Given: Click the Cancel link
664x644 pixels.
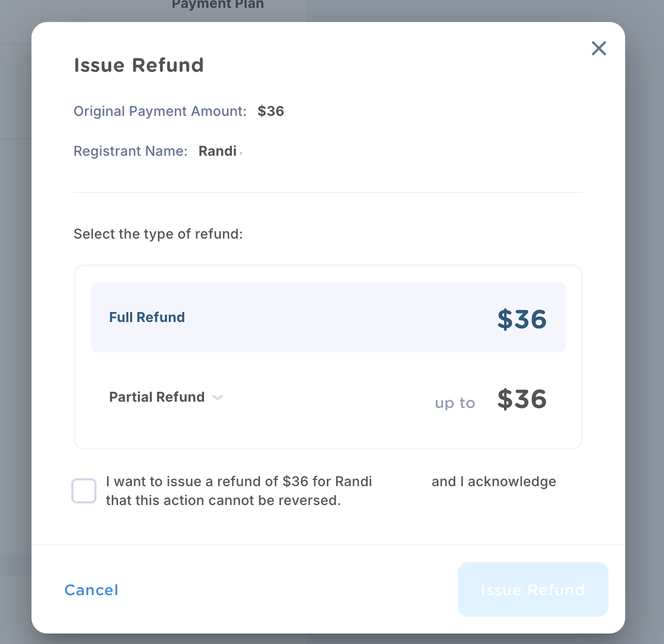Looking at the screenshot, I should pos(91,590).
